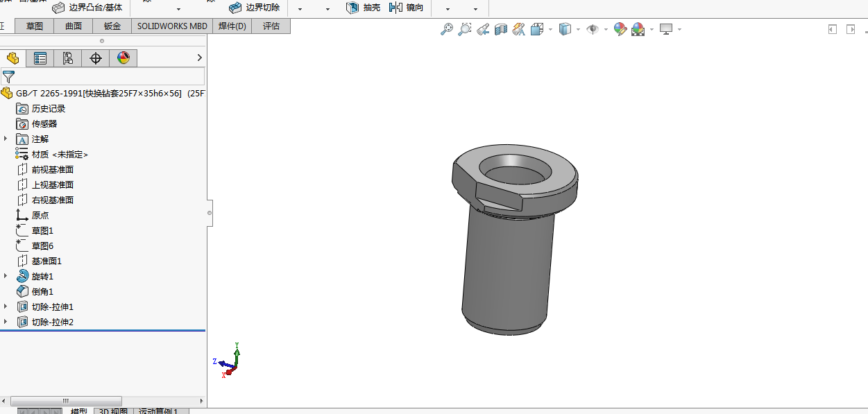
Task: Open View Orientation dropdown arrow
Action: tap(550, 30)
